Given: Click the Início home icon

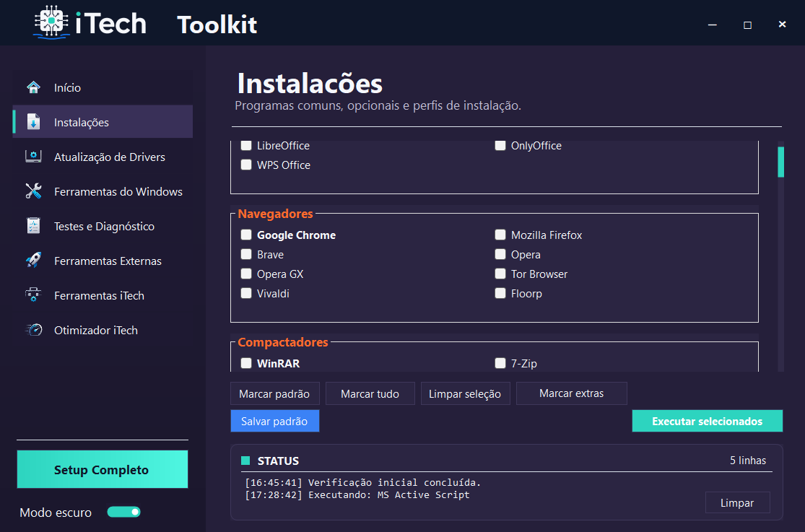Looking at the screenshot, I should click(x=33, y=87).
